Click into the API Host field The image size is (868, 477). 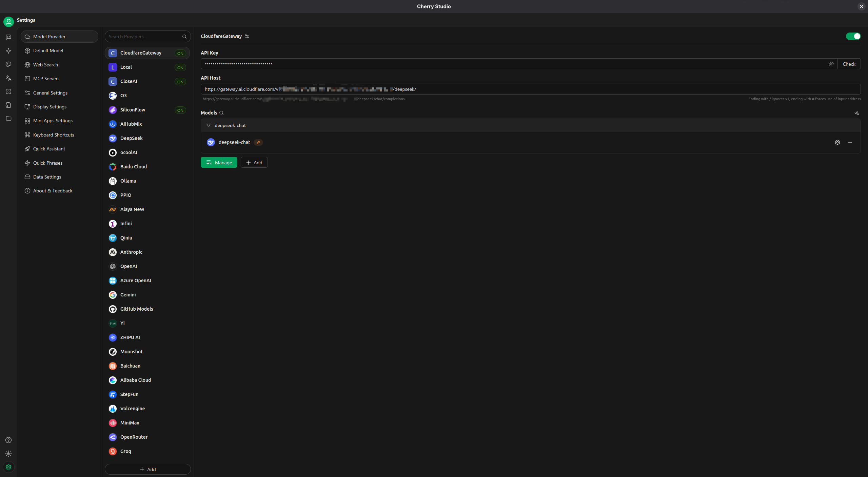(531, 89)
